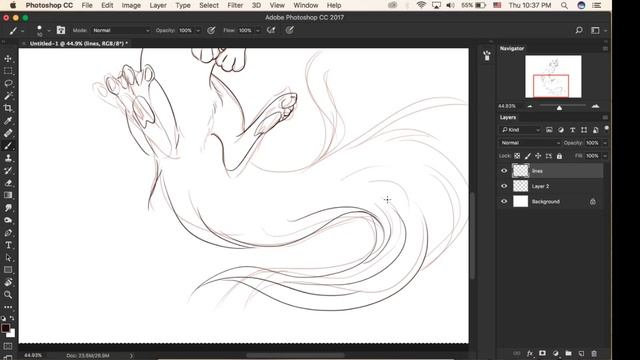The width and height of the screenshot is (640, 360).
Task: Select the Magic Wand tool
Action: 8,96
